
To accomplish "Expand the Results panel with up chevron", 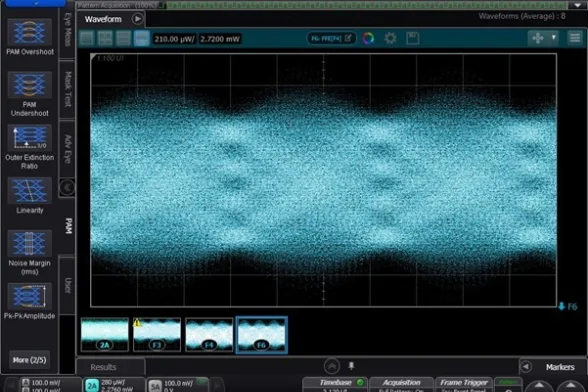I will pos(332,366).
